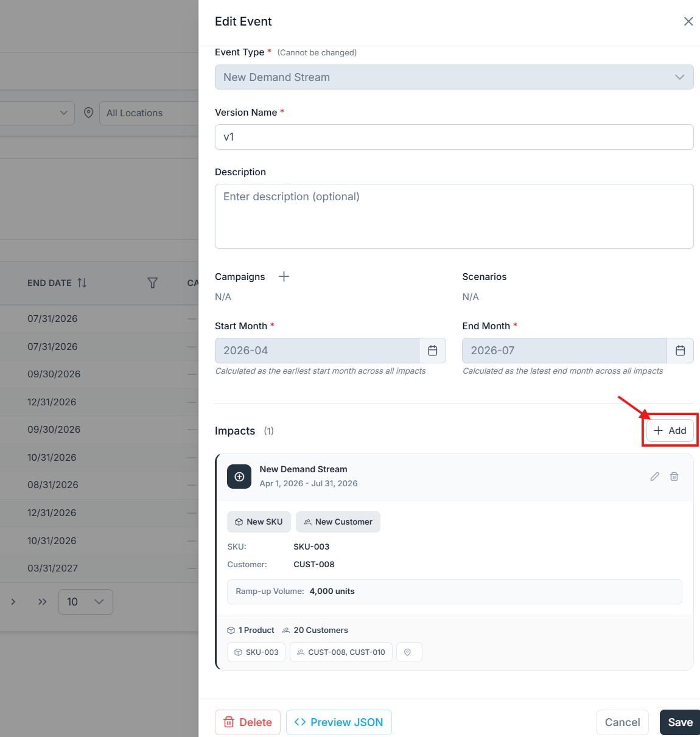Select the New SKU tag
This screenshot has width=700, height=737.
259,522
